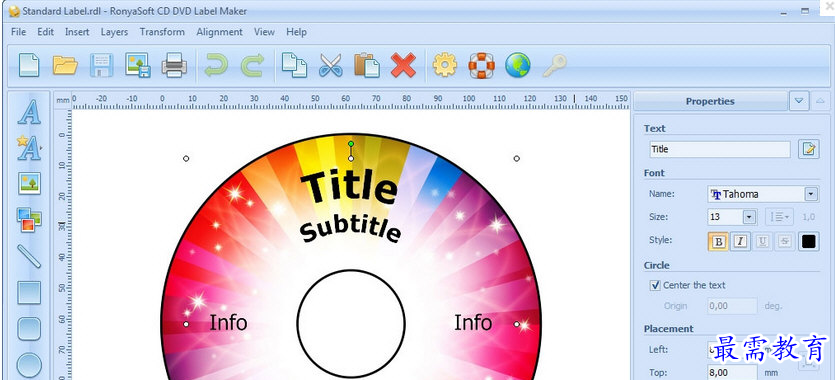This screenshot has width=835, height=380.
Task: Open the font Name dropdown
Action: pos(811,194)
